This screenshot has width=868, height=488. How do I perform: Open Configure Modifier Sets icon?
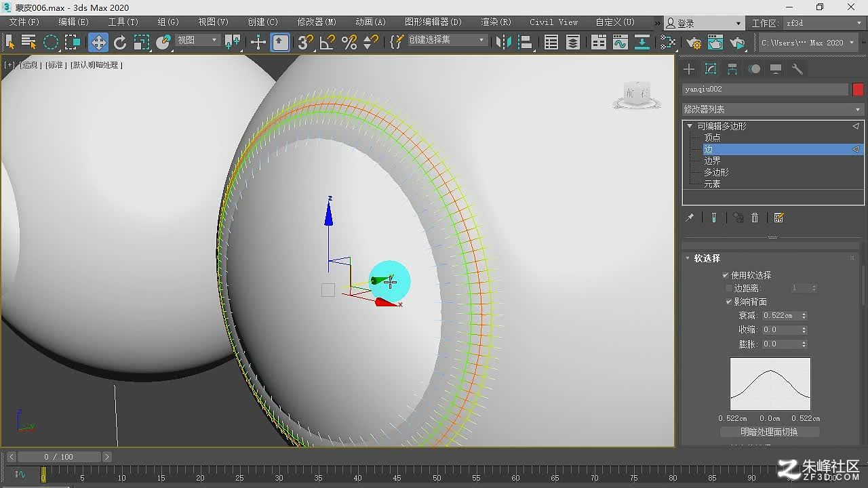pyautogui.click(x=778, y=218)
